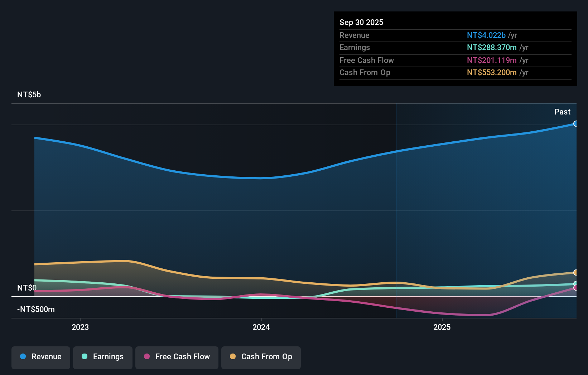Click the Cash From Op endpoint circle on the right edge
The image size is (588, 375).
pos(575,272)
